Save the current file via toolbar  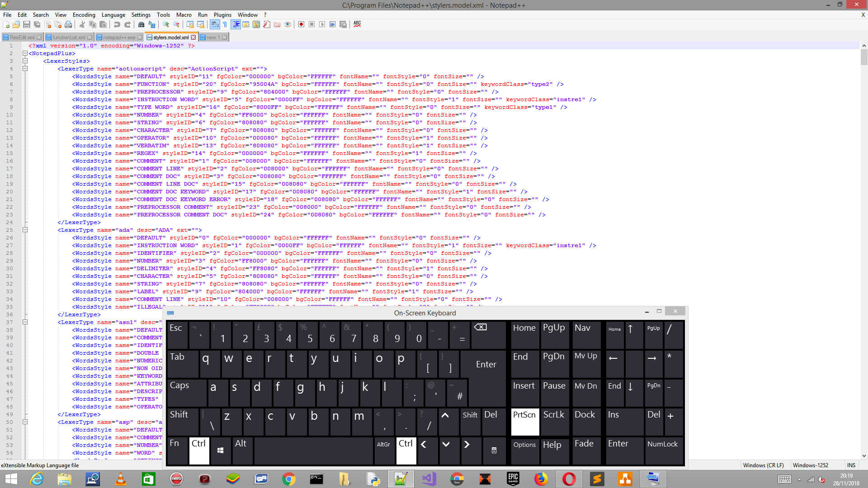(27, 24)
